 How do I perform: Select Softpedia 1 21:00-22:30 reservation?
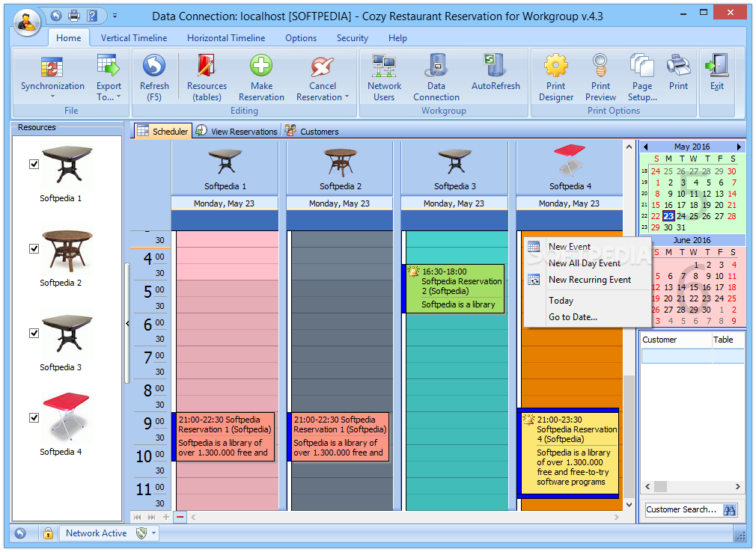point(224,436)
